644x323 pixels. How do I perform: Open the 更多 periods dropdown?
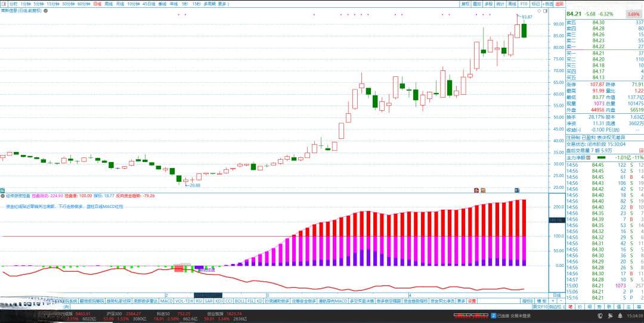coord(224,4)
